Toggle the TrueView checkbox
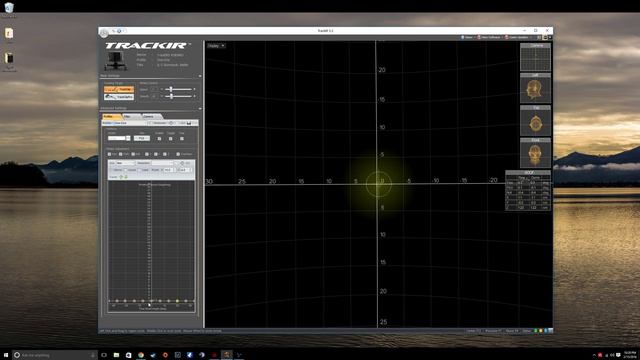 [178, 154]
